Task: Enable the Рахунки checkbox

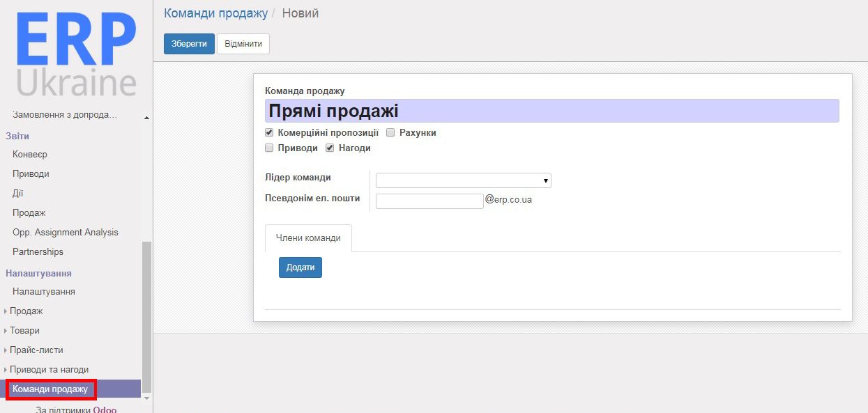Action: pyautogui.click(x=390, y=132)
